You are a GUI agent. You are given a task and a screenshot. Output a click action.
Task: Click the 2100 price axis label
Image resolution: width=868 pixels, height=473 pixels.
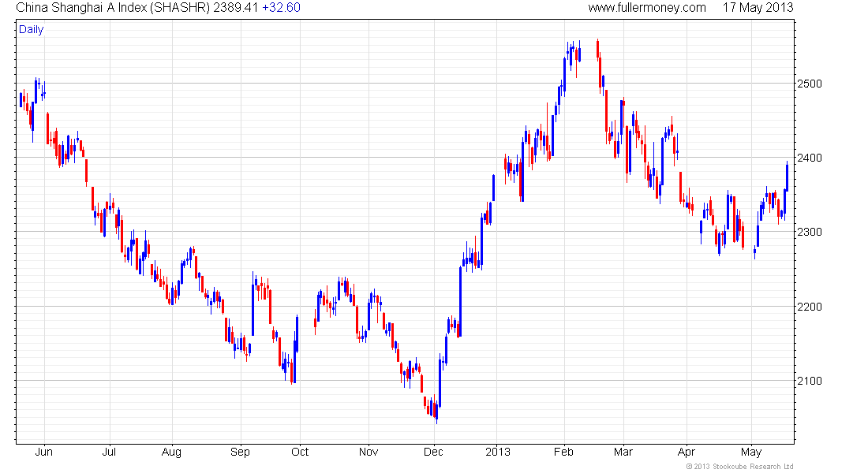[810, 382]
